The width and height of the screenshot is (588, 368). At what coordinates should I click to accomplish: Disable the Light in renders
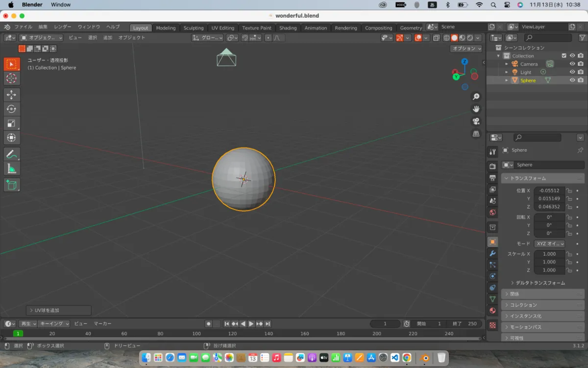pos(581,72)
